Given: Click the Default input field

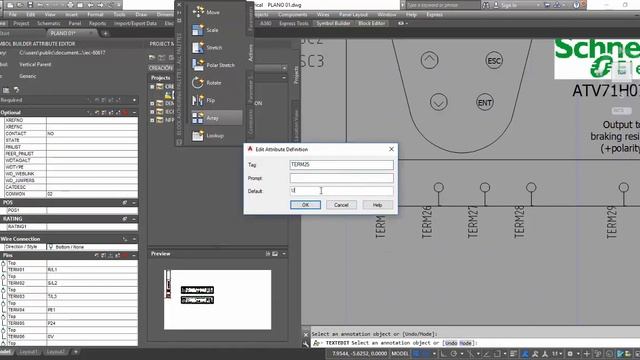Looking at the screenshot, I should click(x=342, y=191).
